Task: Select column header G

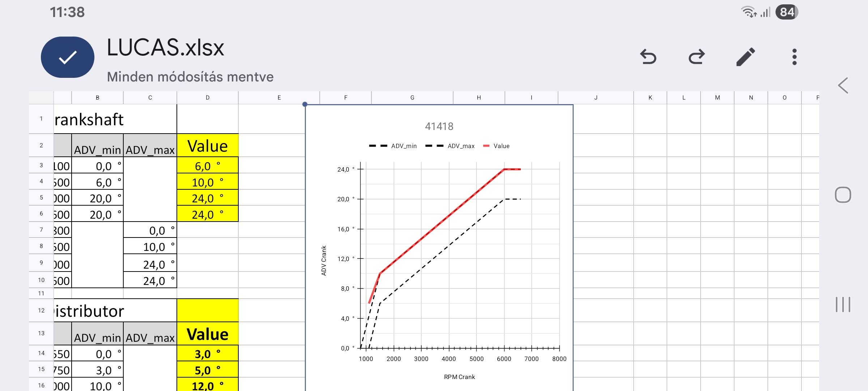Action: tap(412, 98)
